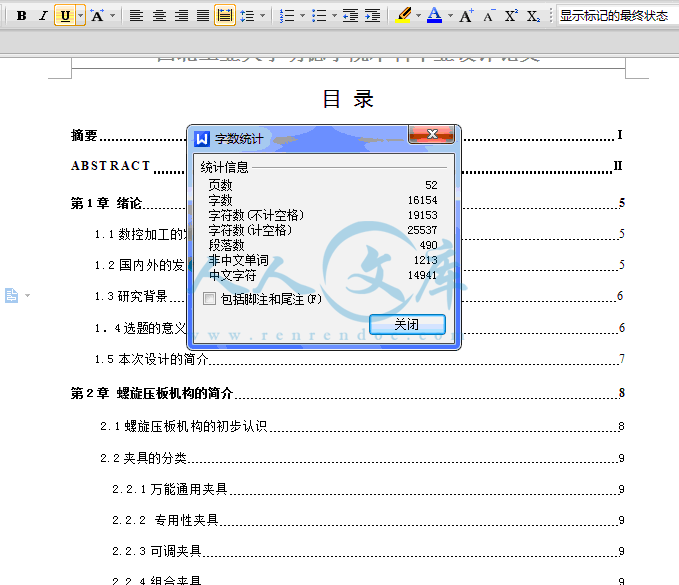The height and width of the screenshot is (585, 679).
Task: Increase font size
Action: point(466,16)
